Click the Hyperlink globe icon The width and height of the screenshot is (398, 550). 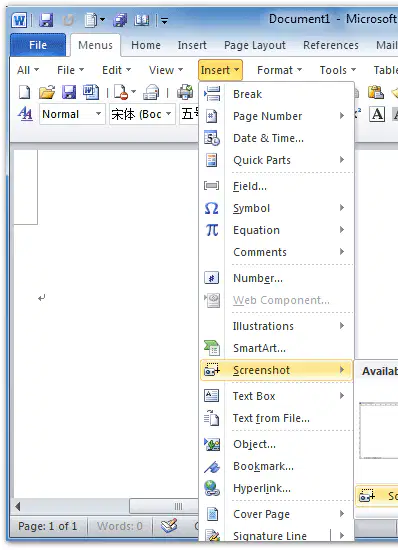click(x=212, y=488)
